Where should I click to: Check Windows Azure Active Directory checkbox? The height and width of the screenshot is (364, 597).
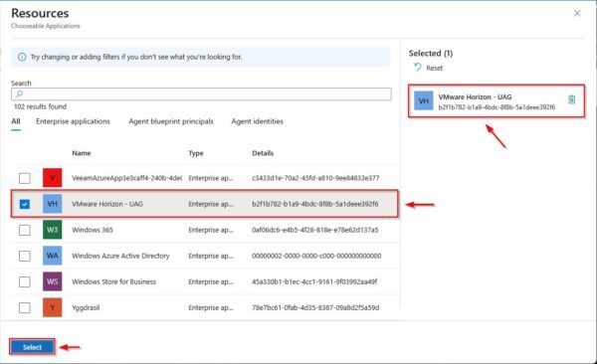point(25,256)
